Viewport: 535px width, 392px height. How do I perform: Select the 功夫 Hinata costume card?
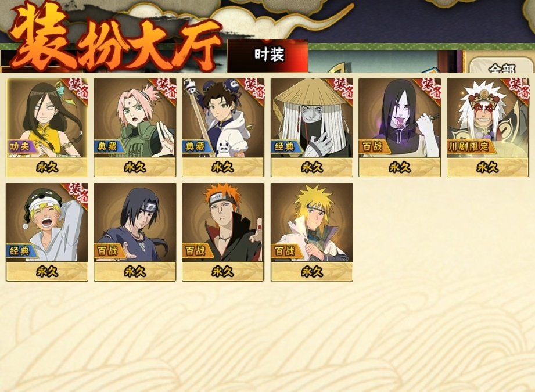[46, 128]
